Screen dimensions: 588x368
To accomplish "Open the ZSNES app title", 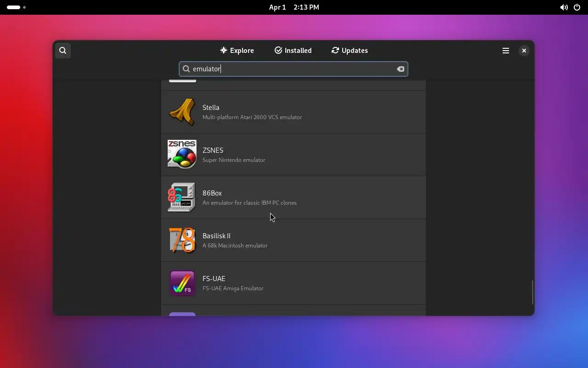I will pyautogui.click(x=213, y=150).
